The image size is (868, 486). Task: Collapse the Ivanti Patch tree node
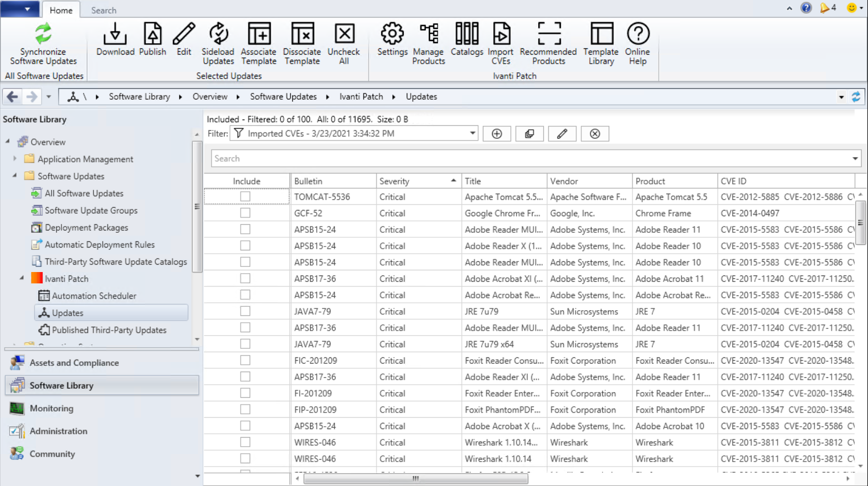click(22, 278)
